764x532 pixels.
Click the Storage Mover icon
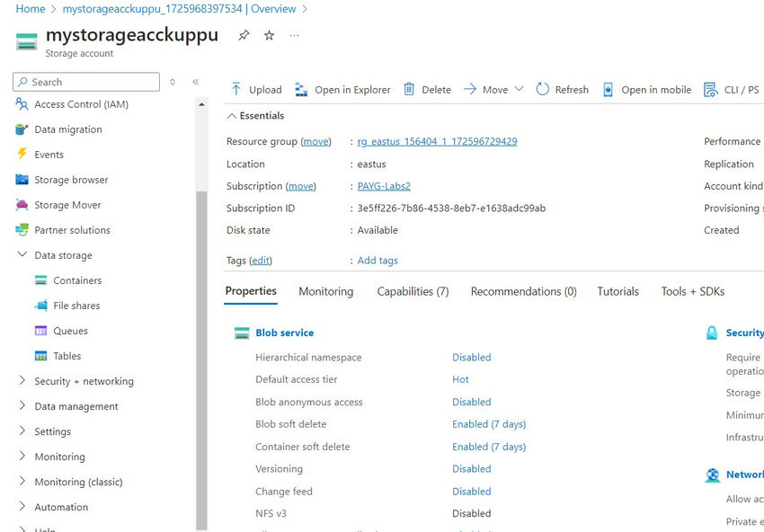[x=22, y=205]
